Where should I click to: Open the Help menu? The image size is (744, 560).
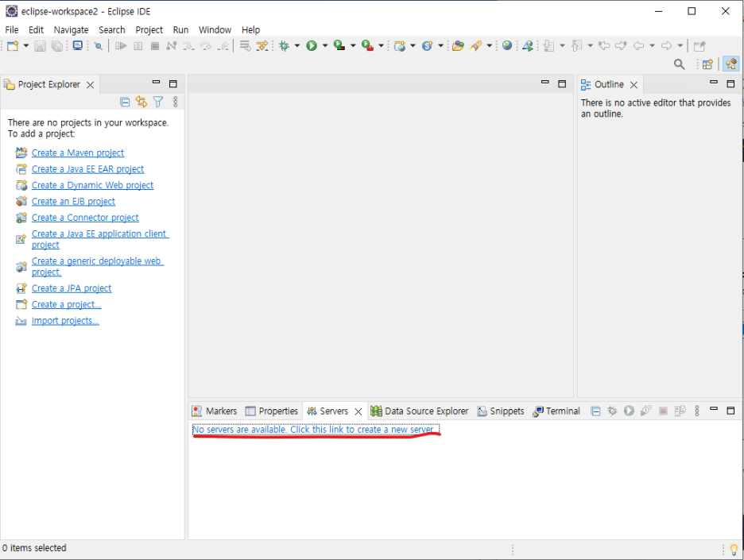click(x=250, y=30)
